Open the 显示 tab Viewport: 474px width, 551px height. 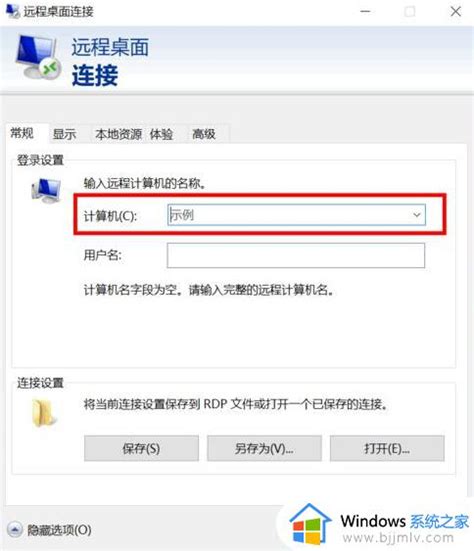coord(64,134)
